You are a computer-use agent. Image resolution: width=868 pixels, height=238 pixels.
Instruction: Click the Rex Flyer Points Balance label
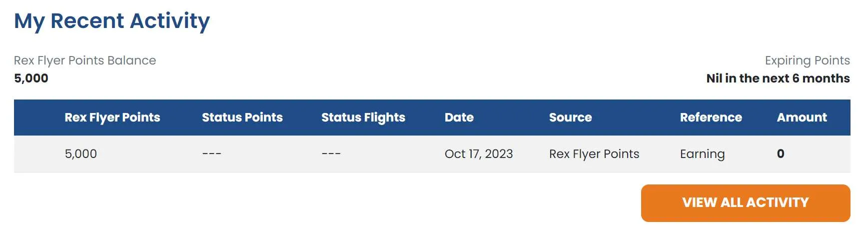[x=85, y=60]
